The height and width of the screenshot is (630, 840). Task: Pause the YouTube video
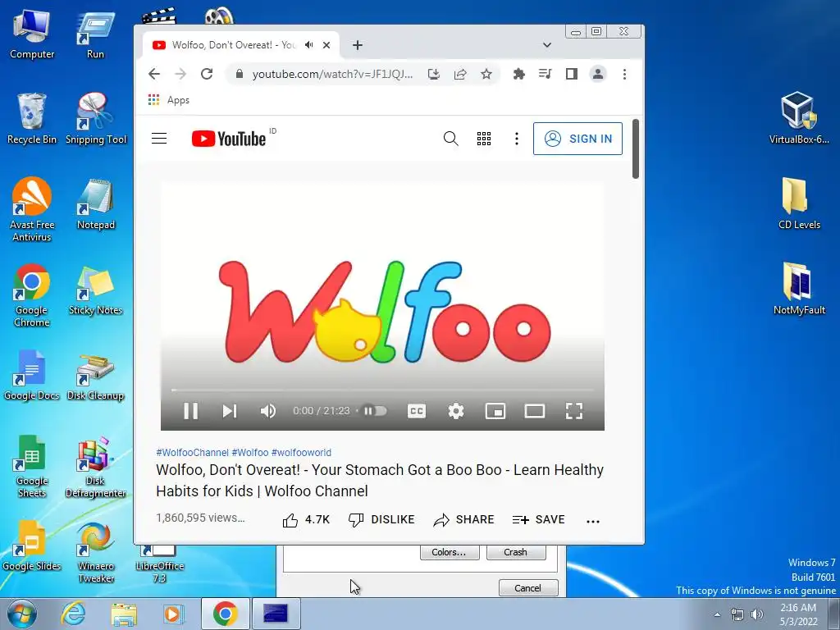coord(190,411)
